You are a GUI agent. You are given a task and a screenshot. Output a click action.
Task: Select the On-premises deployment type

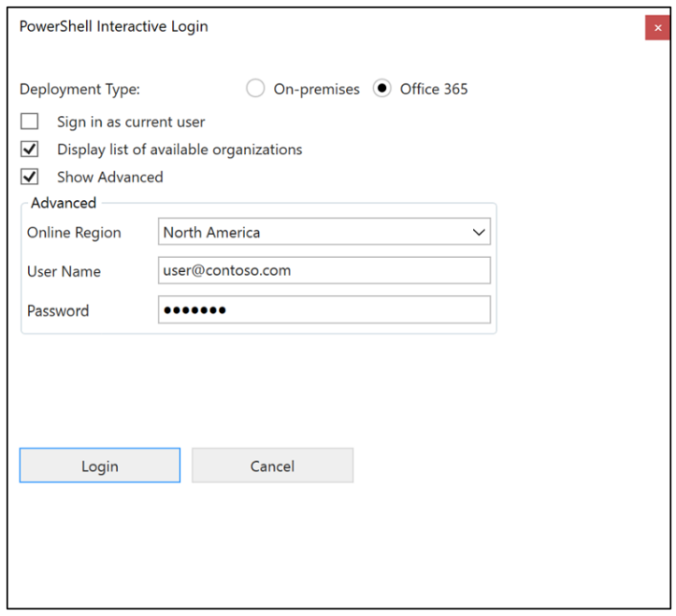pyautogui.click(x=255, y=89)
